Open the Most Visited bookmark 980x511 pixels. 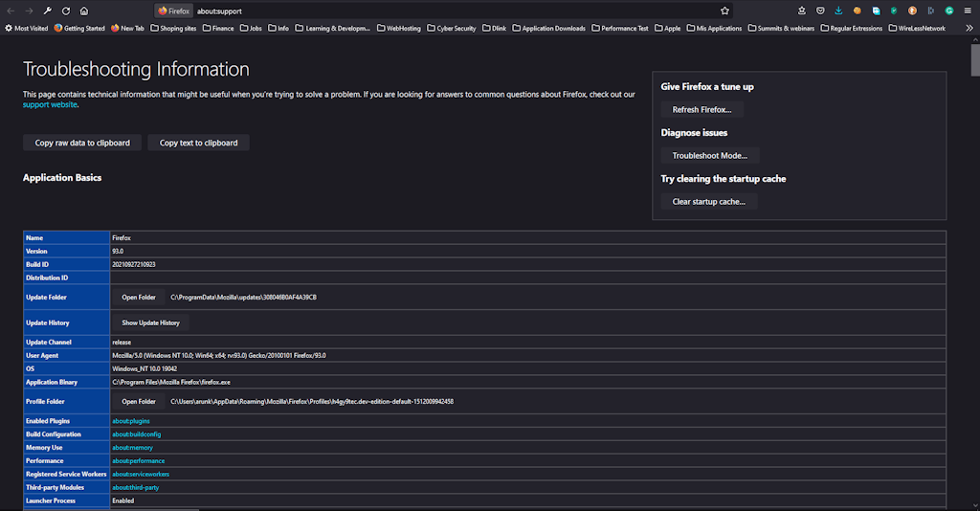(x=26, y=28)
